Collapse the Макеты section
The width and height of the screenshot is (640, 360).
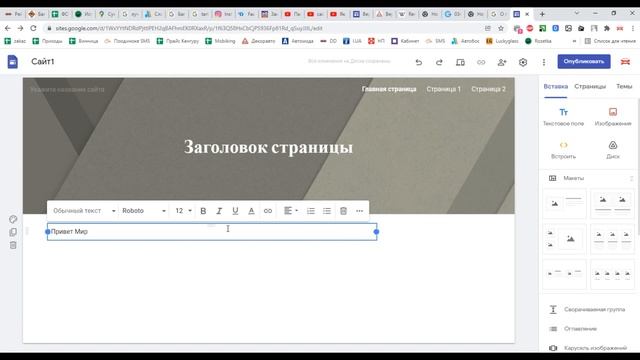[631, 178]
